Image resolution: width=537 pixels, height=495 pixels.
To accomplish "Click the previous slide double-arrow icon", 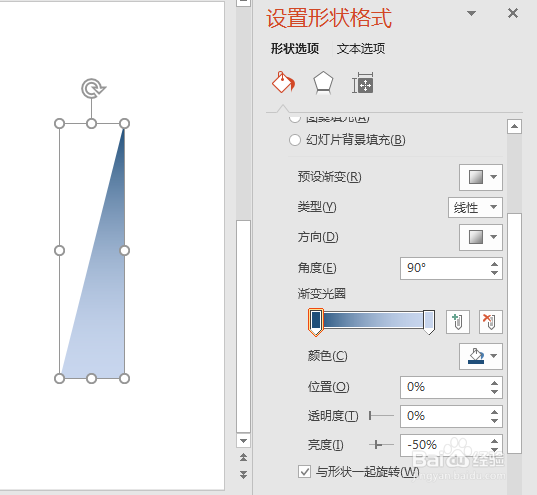I will [x=243, y=457].
